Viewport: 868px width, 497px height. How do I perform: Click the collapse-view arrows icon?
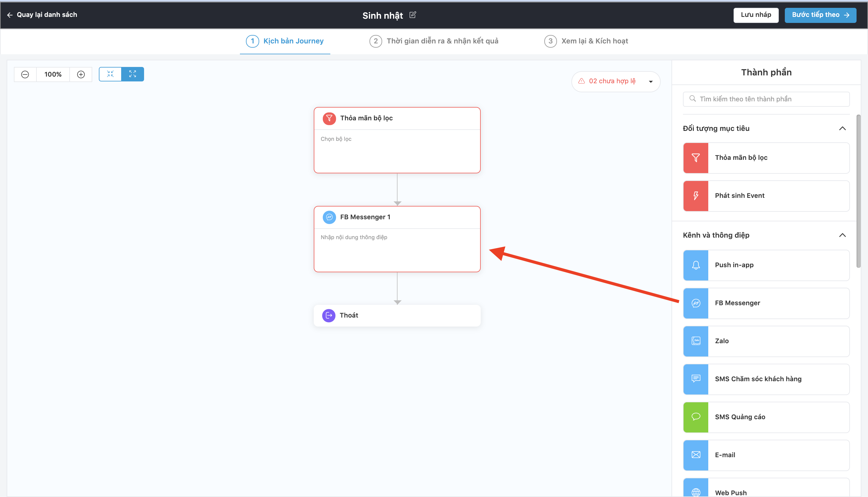tap(110, 74)
